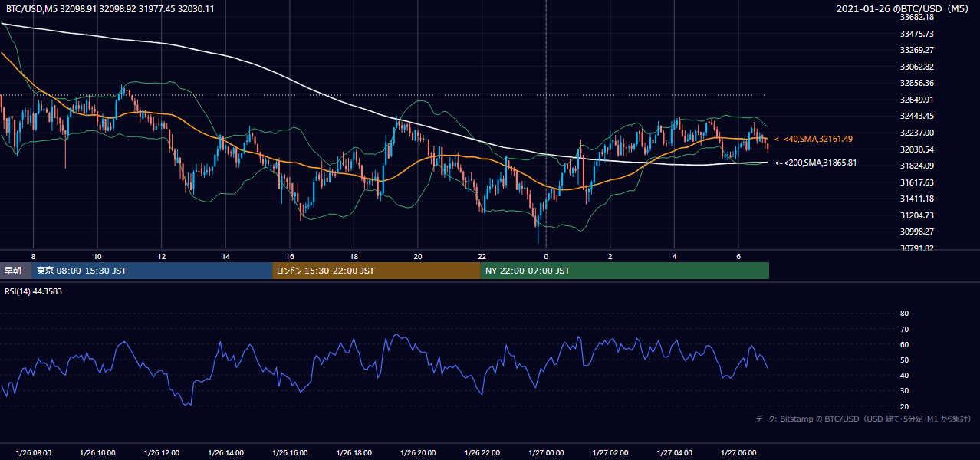
Task: Click the 40 SMA 32161.49 label
Action: tap(814, 140)
